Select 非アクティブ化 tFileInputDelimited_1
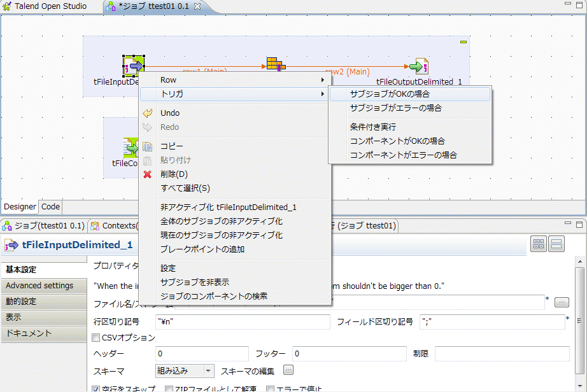 (x=235, y=207)
